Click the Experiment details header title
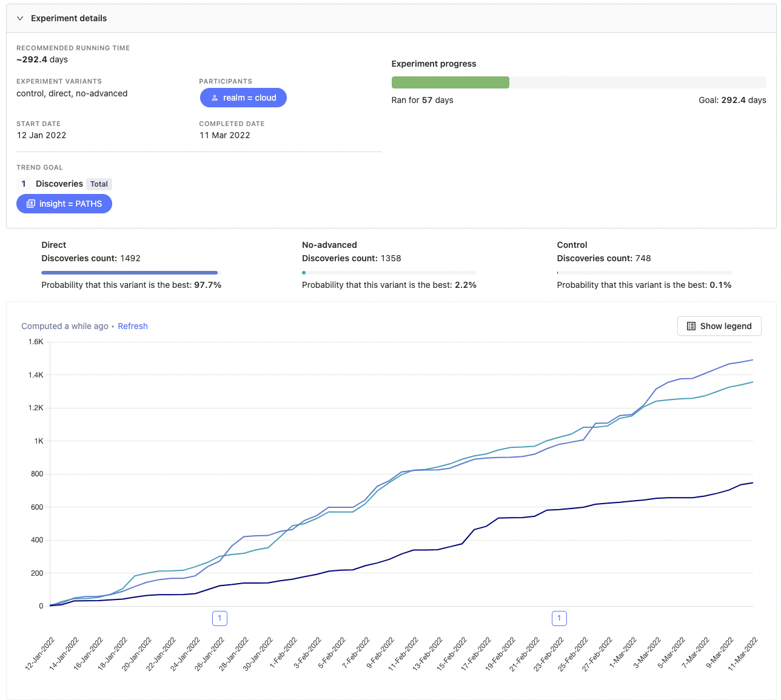This screenshot has width=781, height=700. [x=69, y=18]
